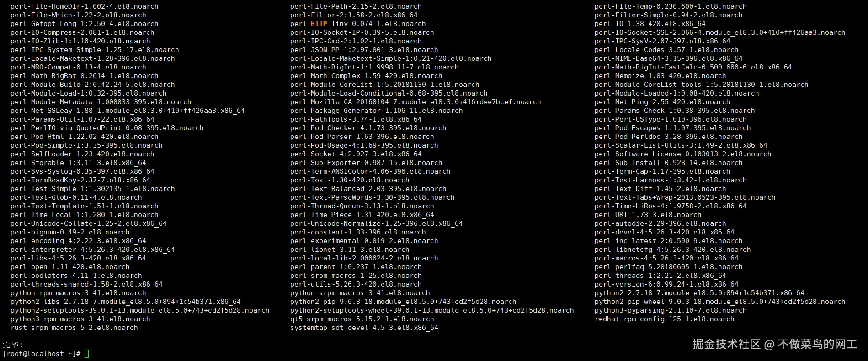
Task: Select perl-File-Temp-0.230.600-1.el8.noarch line
Action: (x=671, y=6)
